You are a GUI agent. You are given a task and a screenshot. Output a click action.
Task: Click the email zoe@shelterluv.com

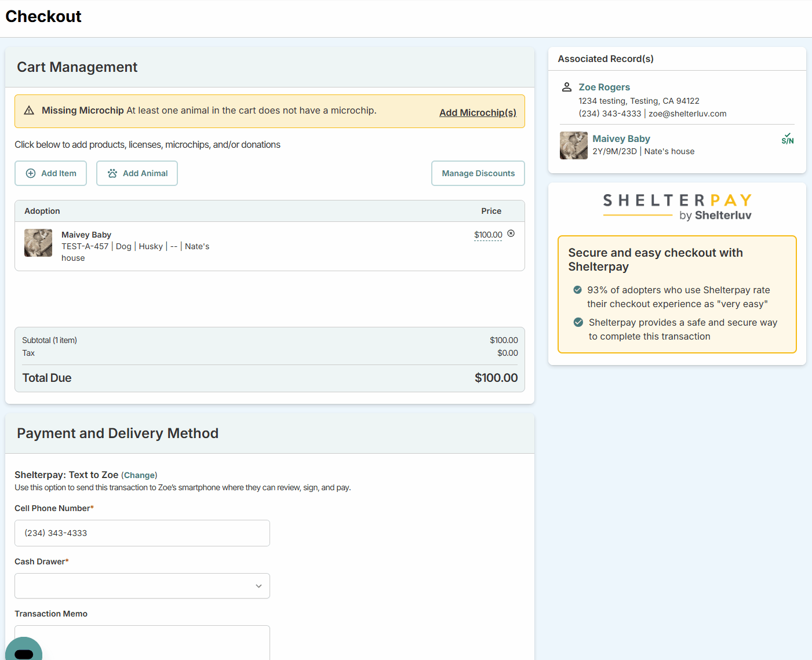click(687, 114)
